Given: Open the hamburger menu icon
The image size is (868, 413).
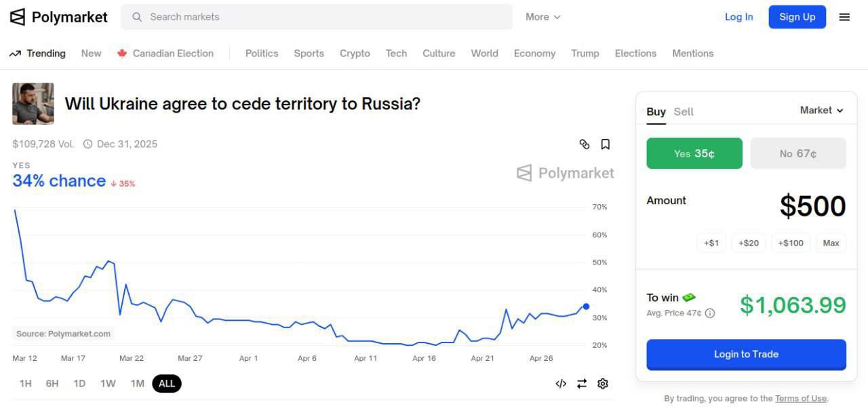Looking at the screenshot, I should (x=844, y=17).
